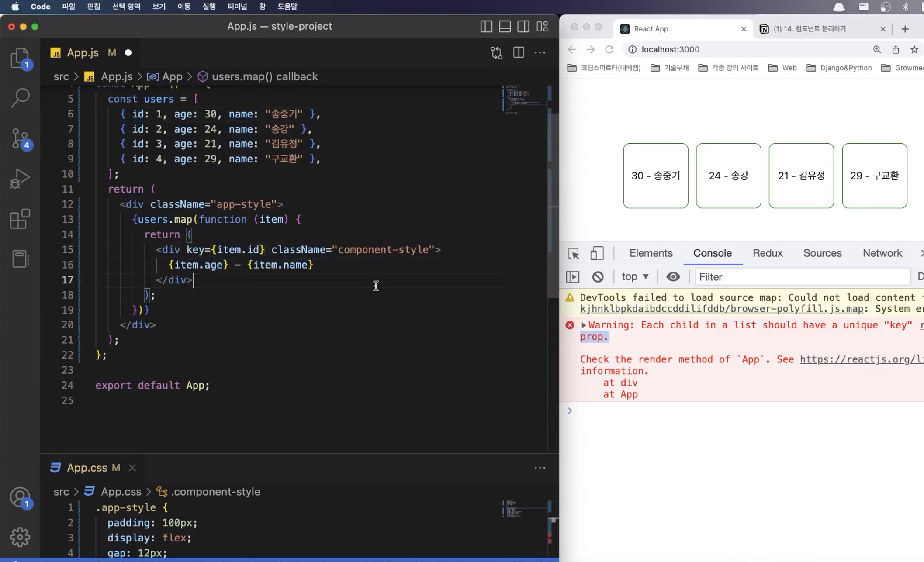
Task: Clear the console
Action: (598, 277)
